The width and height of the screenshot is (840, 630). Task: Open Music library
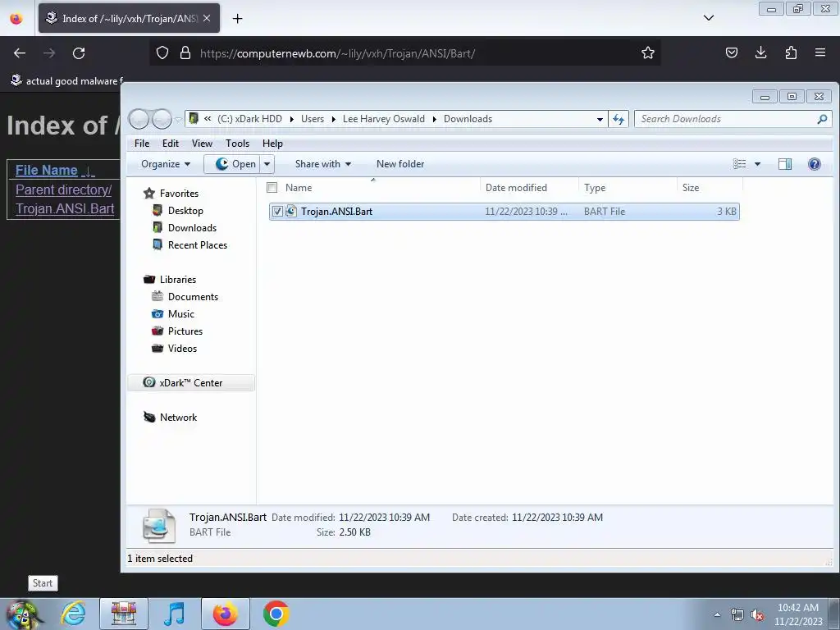(x=181, y=314)
